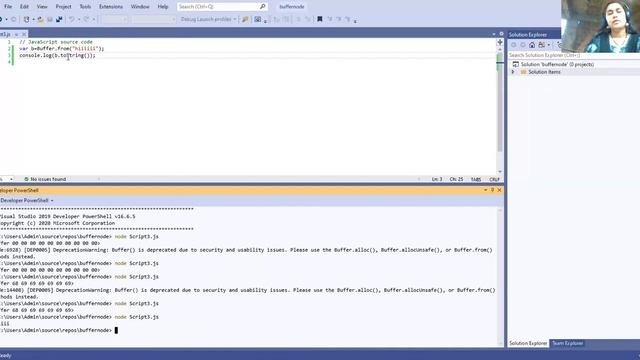This screenshot has height=360, width=640.
Task: Close the Developer PowerShell panel
Action: tap(499, 190)
